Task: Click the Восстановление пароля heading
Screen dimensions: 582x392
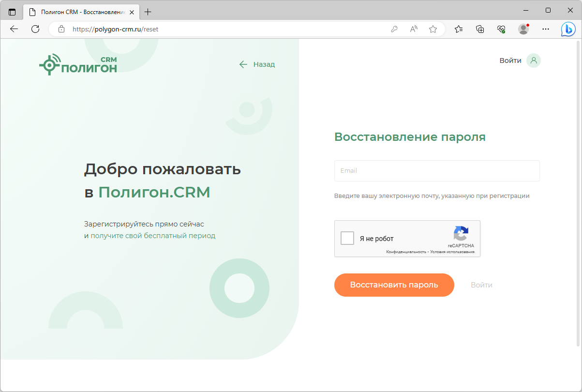Action: (410, 137)
